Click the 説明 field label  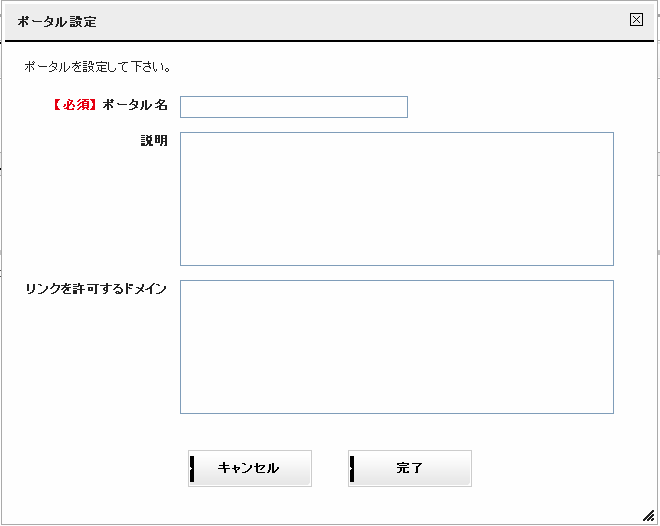coord(154,141)
